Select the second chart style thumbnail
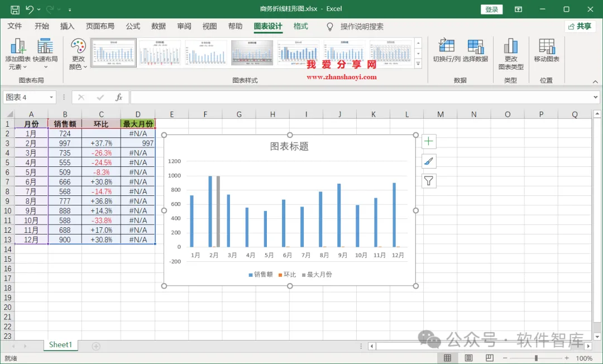The image size is (603, 364). (160, 52)
